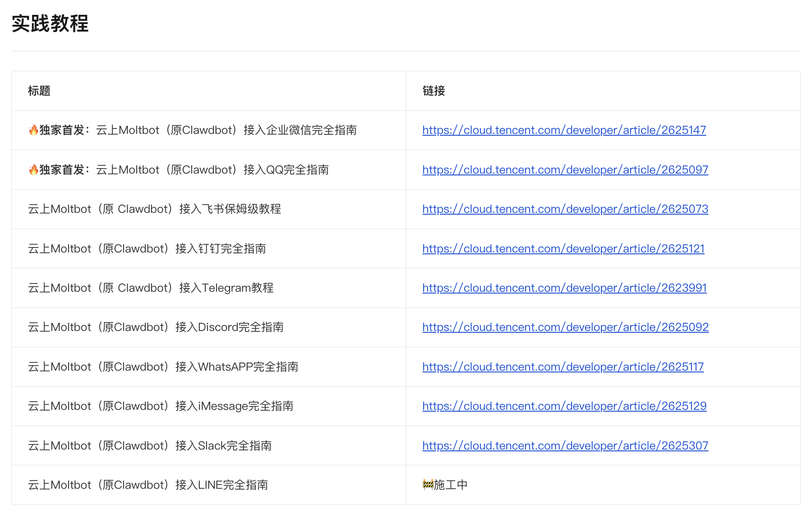812x514 pixels.
Task: Open the iMessage guide link ending 2625129
Action: [564, 406]
